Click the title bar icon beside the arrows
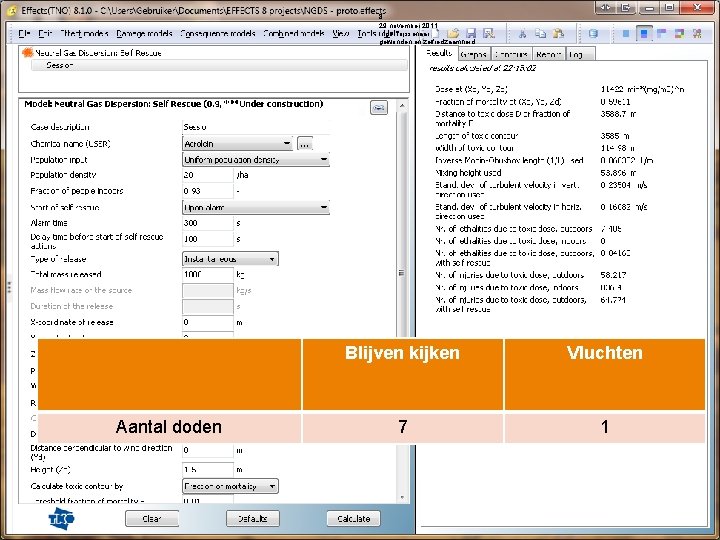This screenshot has height=540, width=720. tap(626, 8)
